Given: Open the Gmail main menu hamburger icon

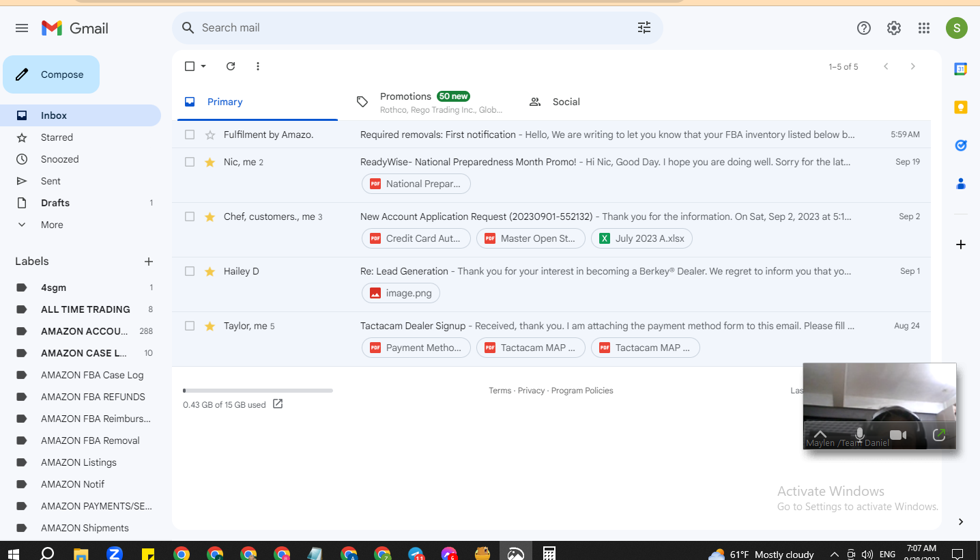Looking at the screenshot, I should pos(22,28).
